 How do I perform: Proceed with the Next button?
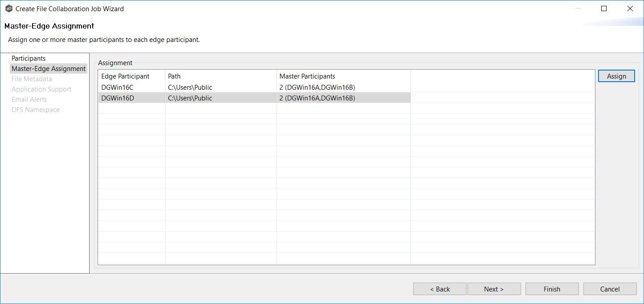pos(494,289)
